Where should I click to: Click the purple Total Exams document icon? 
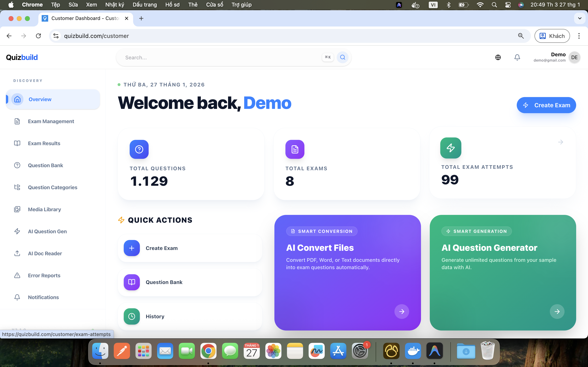(x=295, y=149)
